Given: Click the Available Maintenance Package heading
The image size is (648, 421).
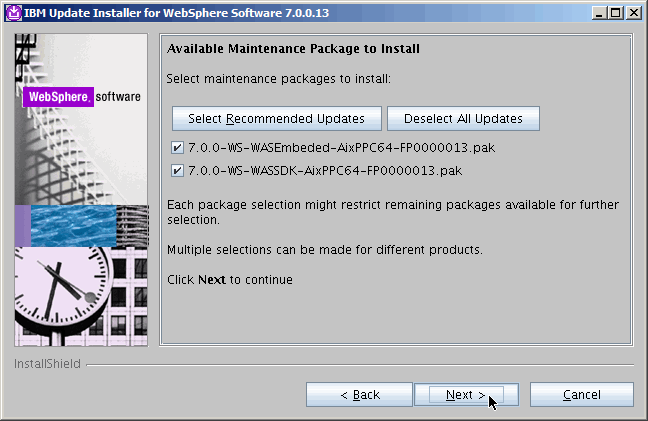Looking at the screenshot, I should [293, 48].
